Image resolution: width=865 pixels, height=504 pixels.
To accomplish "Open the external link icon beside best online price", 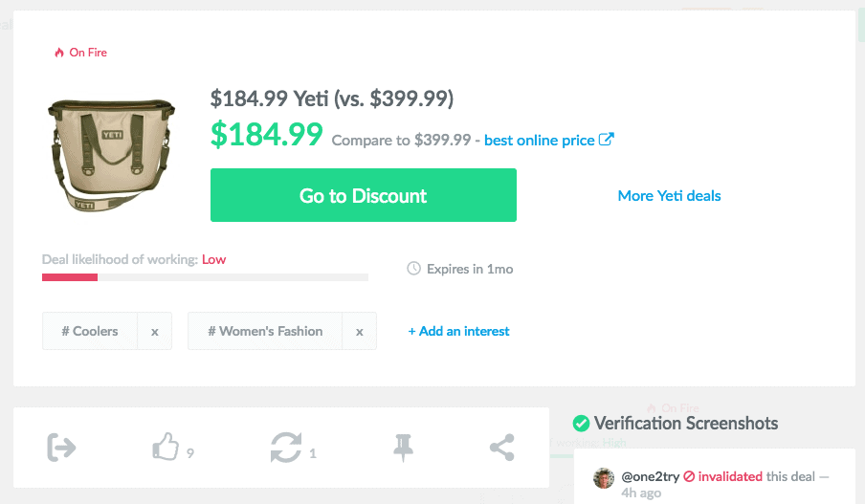I will 606,140.
